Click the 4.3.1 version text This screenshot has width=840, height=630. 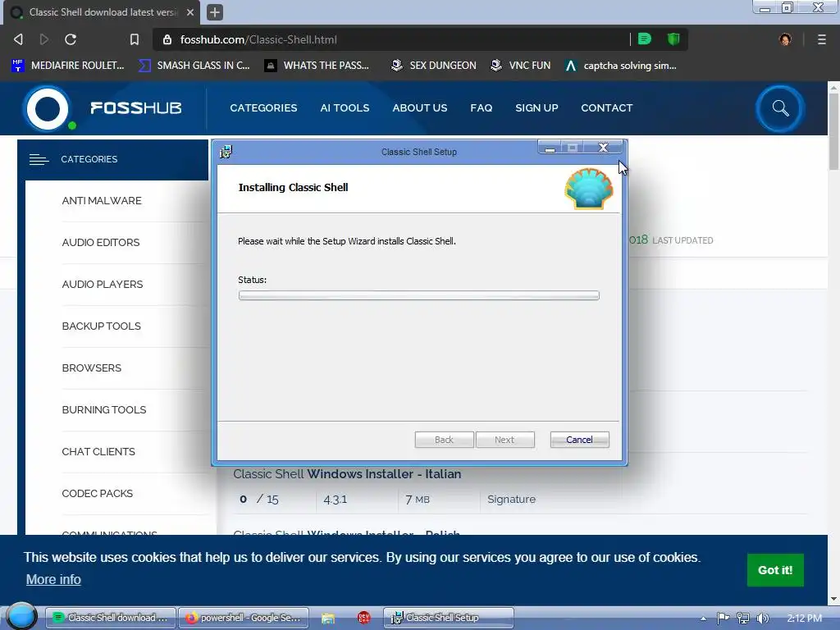[336, 500]
